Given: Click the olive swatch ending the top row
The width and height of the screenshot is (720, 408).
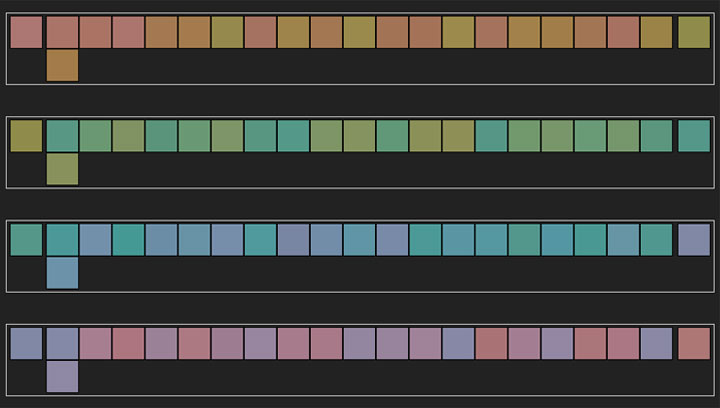Looking at the screenshot, I should tap(693, 32).
